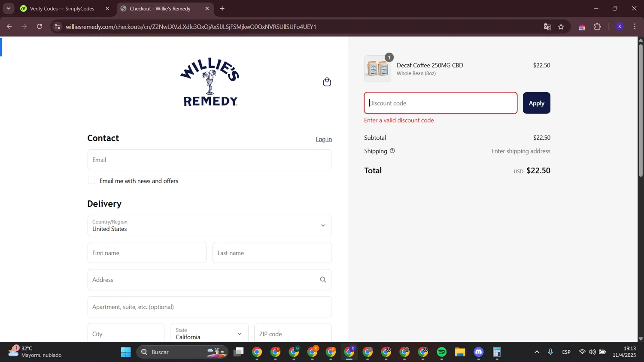Image resolution: width=644 pixels, height=362 pixels.
Task: Open the Wi-Fi network tray icon
Action: [x=582, y=352]
